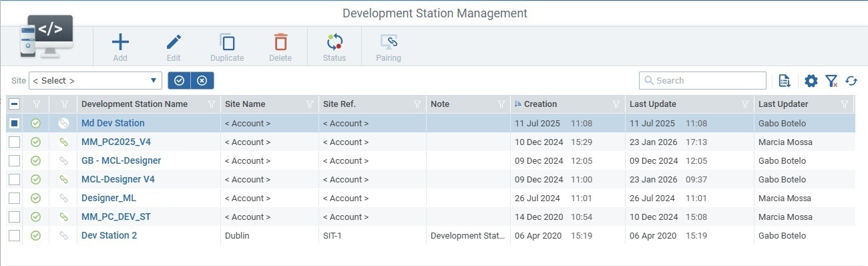868x266 pixels.
Task: Click the export list icon
Action: point(785,81)
